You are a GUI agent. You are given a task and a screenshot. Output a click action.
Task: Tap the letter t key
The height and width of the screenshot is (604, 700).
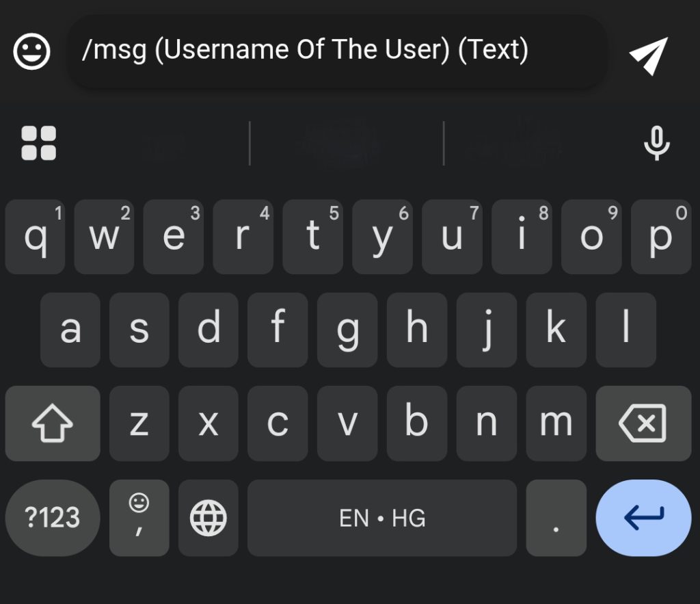click(x=312, y=237)
